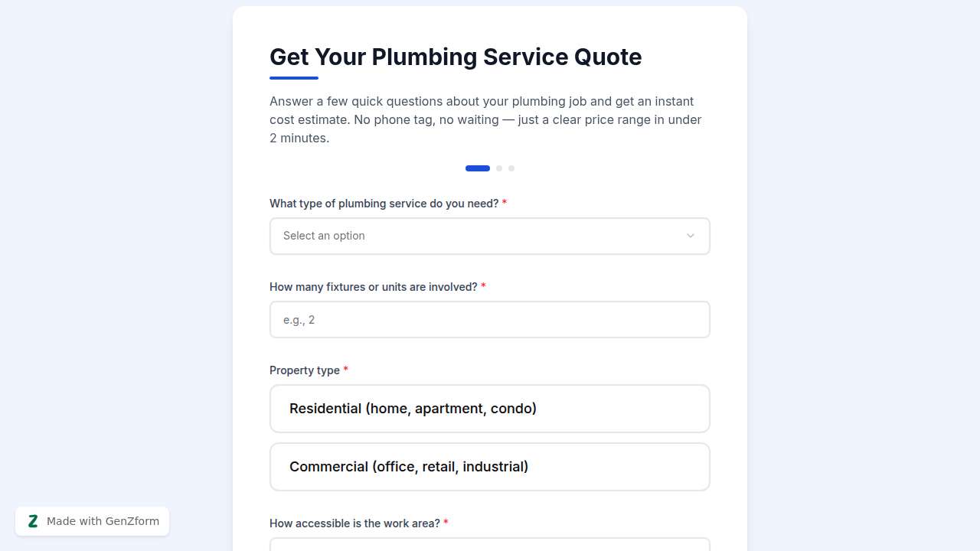The image size is (980, 551).
Task: Expand the list of plumbing service options
Action: [x=490, y=236]
